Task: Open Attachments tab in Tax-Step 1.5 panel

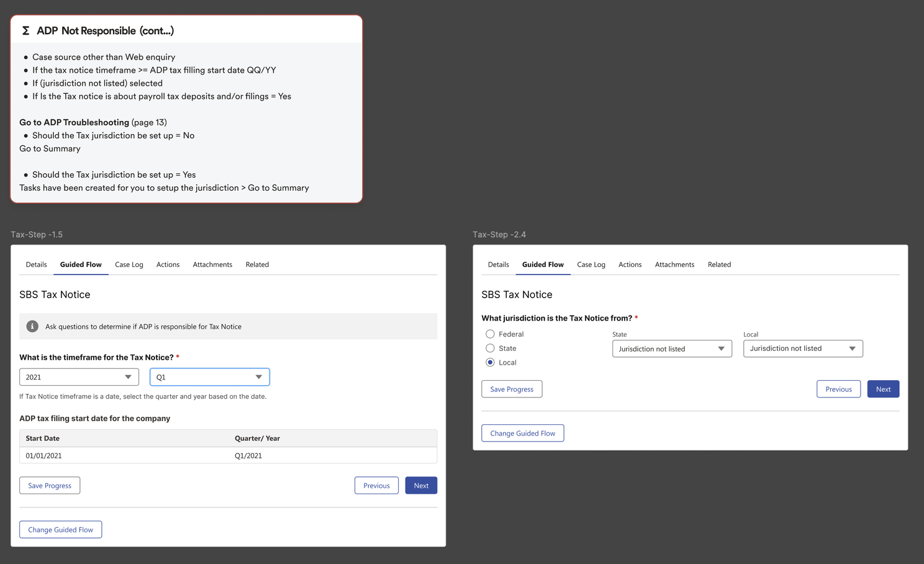Action: (x=212, y=265)
